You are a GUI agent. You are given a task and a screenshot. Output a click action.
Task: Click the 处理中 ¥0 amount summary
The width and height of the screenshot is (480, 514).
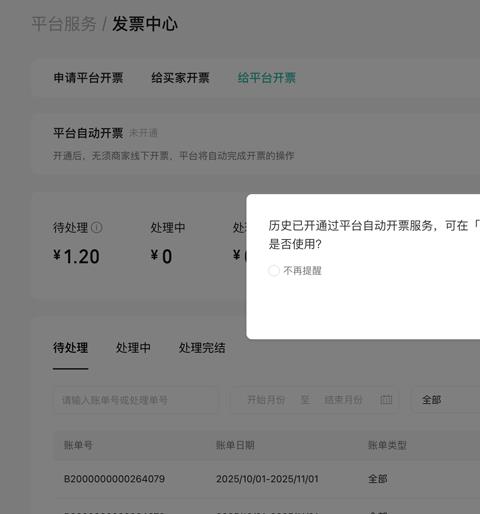168,243
